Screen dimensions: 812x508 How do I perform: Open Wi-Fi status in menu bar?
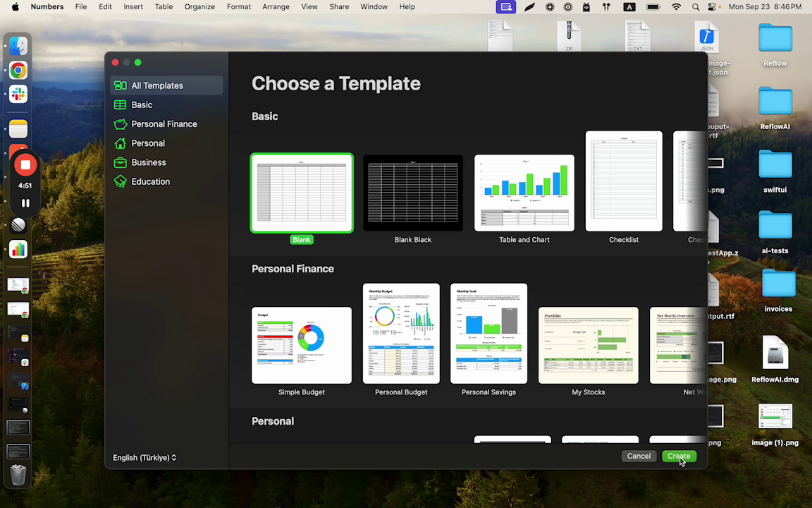tap(676, 7)
